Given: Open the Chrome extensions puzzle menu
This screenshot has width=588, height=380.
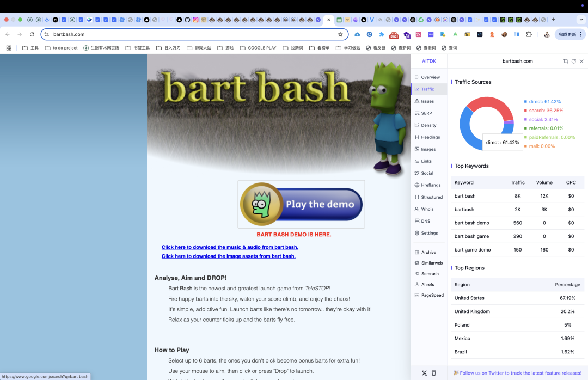Looking at the screenshot, I should pos(529,34).
